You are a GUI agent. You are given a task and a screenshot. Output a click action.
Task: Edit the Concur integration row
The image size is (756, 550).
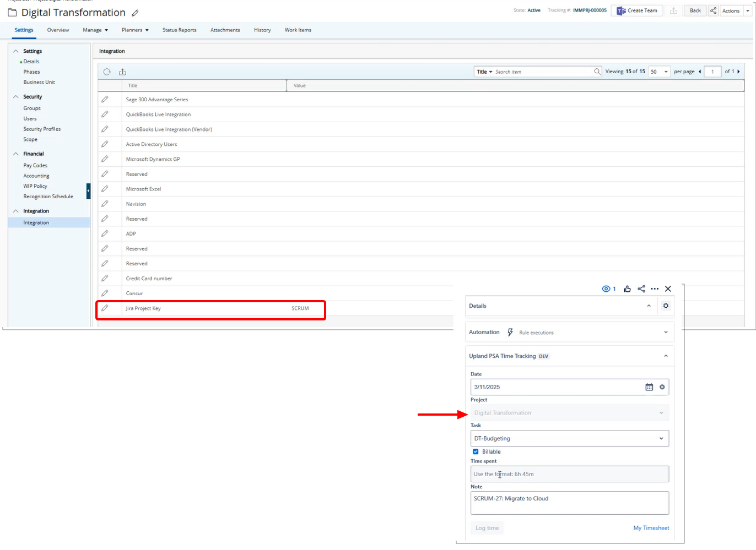point(105,293)
